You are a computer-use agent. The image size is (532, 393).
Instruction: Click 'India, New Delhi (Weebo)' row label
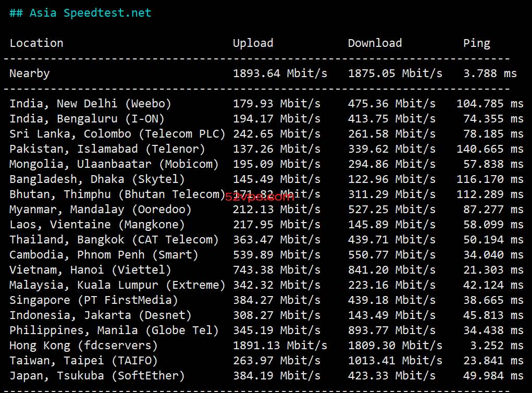tap(90, 104)
